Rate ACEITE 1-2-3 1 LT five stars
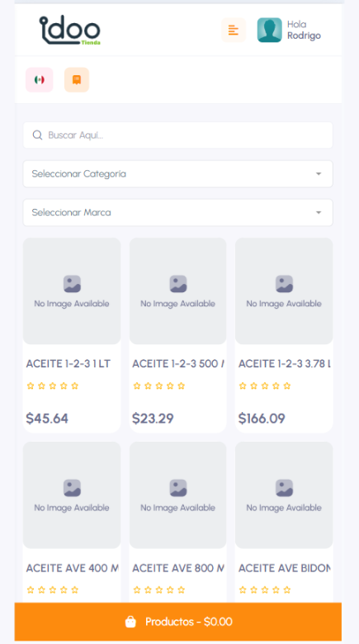This screenshot has width=359, height=644. pos(75,386)
